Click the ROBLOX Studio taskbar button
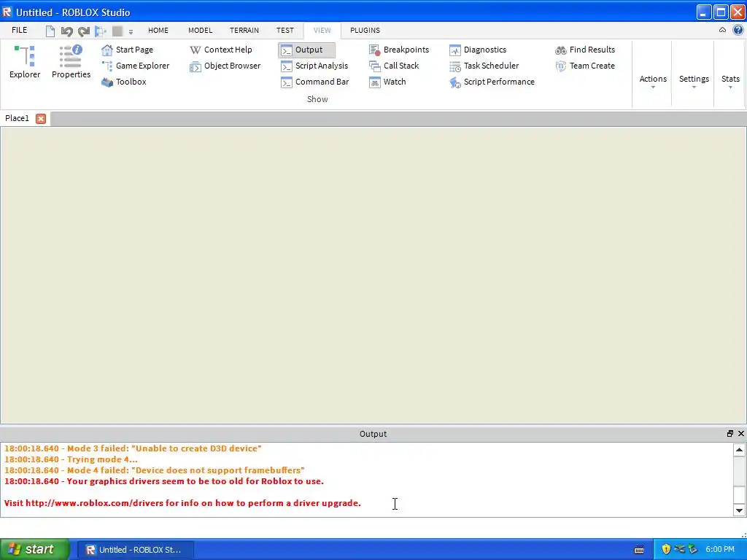The width and height of the screenshot is (747, 560). tap(135, 550)
